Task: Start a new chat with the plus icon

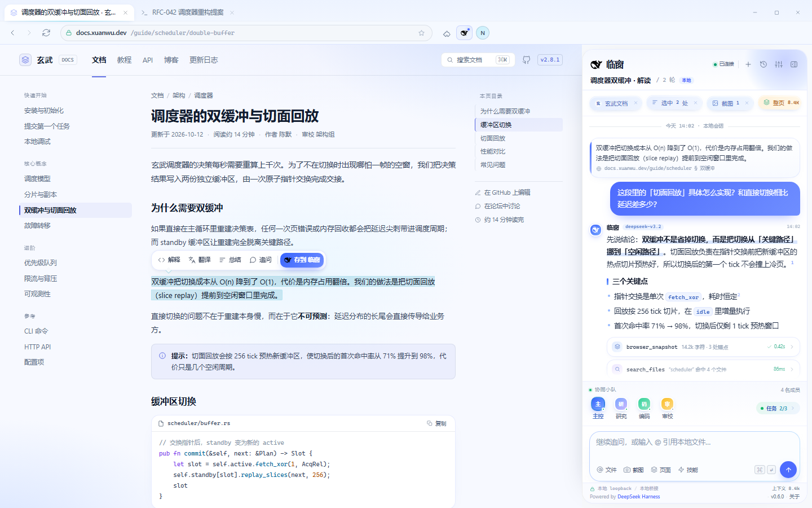Action: tap(748, 64)
